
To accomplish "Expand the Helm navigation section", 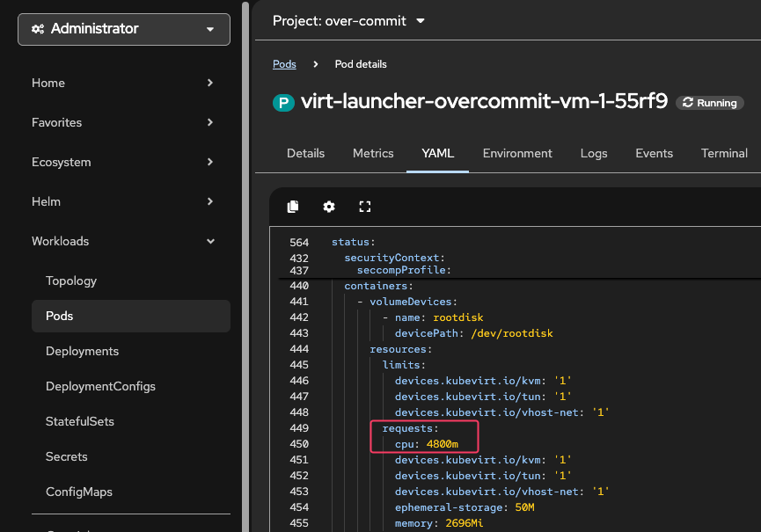I will pos(123,201).
